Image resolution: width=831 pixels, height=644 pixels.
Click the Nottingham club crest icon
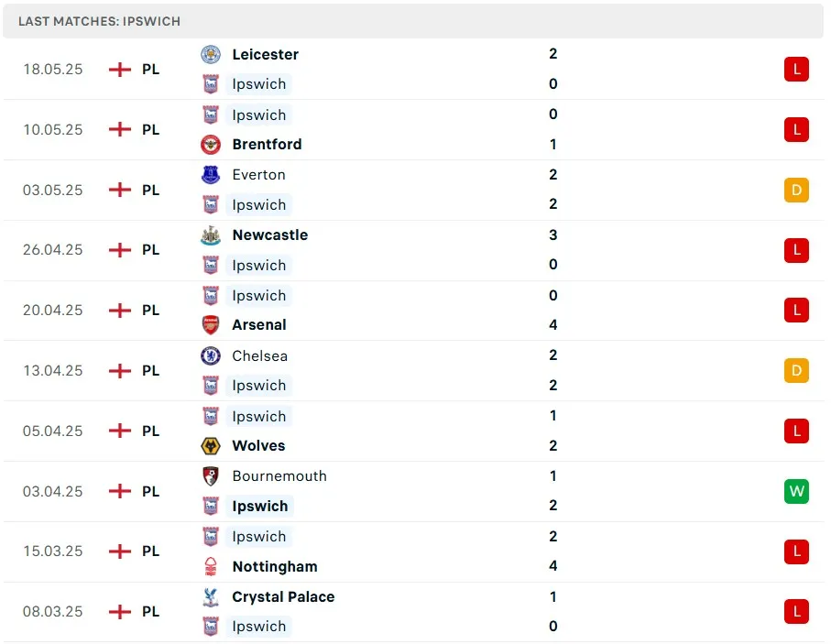[211, 567]
